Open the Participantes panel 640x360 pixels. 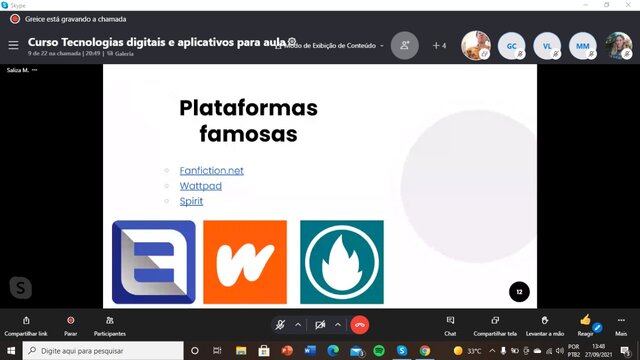click(x=109, y=325)
